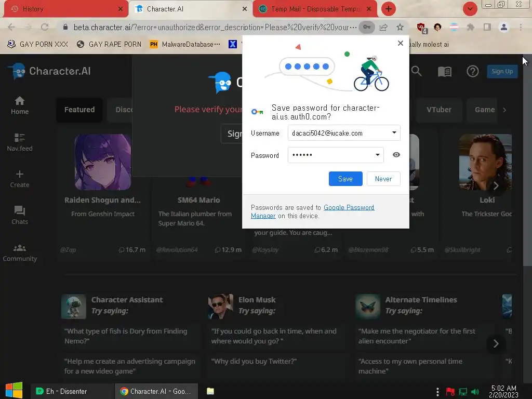Go to Home in sidebar
This screenshot has height=399, width=532.
[20, 105]
